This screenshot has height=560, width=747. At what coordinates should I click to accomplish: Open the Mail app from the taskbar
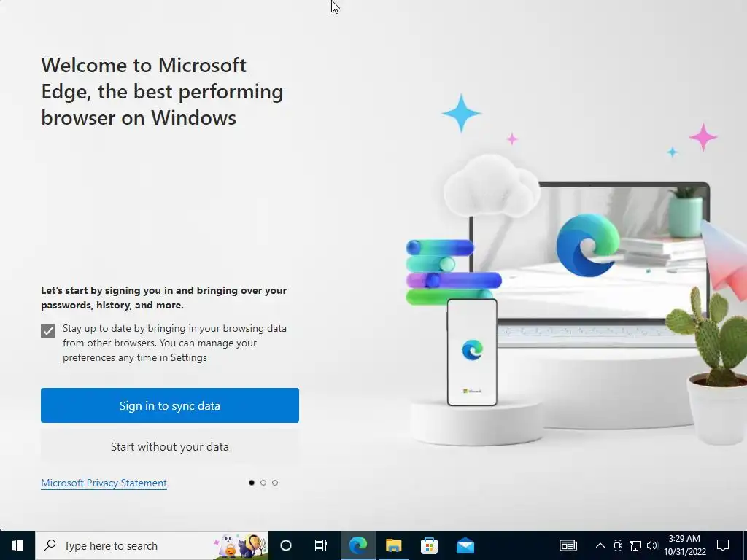pyautogui.click(x=465, y=545)
